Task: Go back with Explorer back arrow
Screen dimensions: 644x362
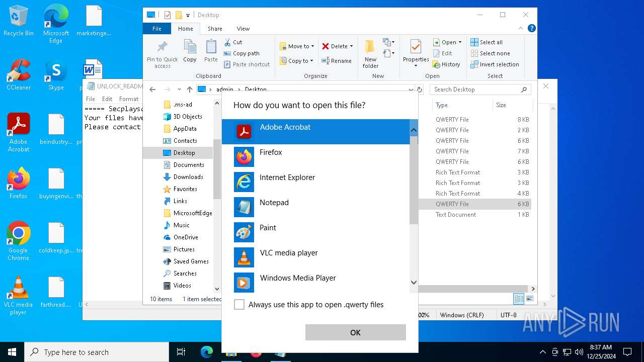Action: (152, 89)
